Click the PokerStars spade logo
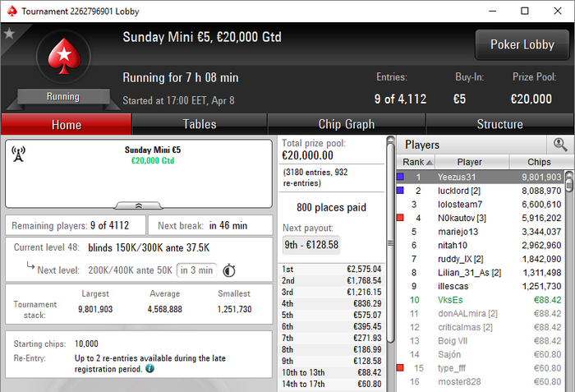575x392 pixels. pos(64,56)
